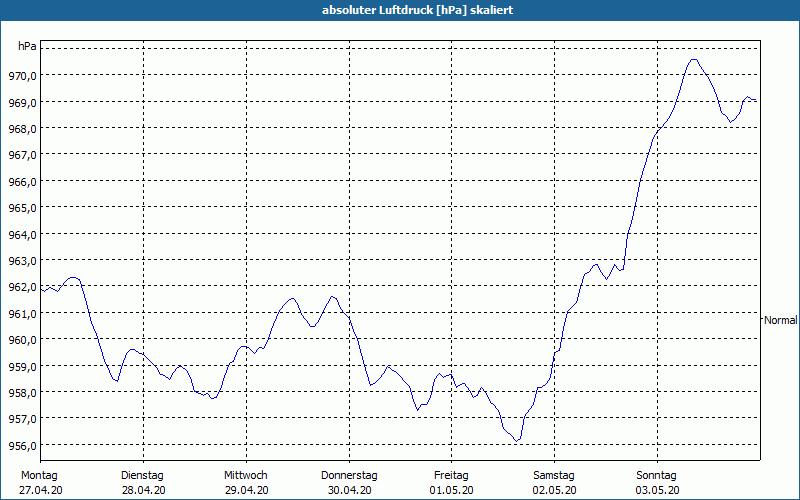Select the 956,0 axis value
The width and height of the screenshot is (800, 500).
point(22,446)
